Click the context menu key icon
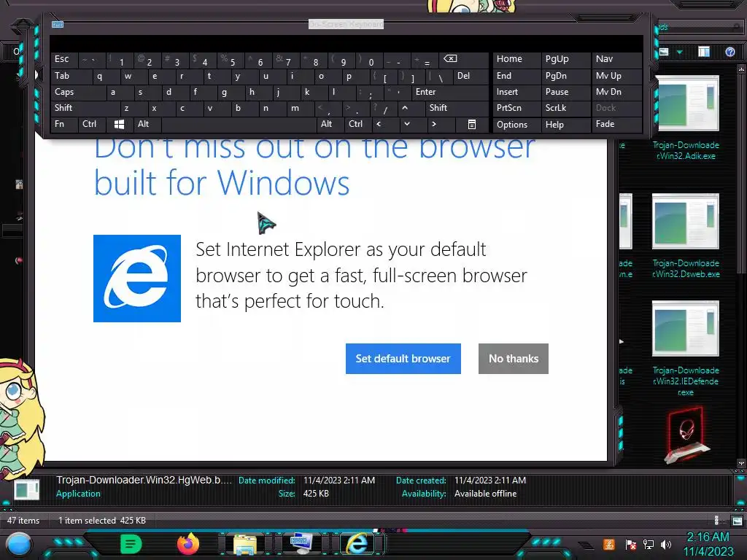 click(x=472, y=124)
